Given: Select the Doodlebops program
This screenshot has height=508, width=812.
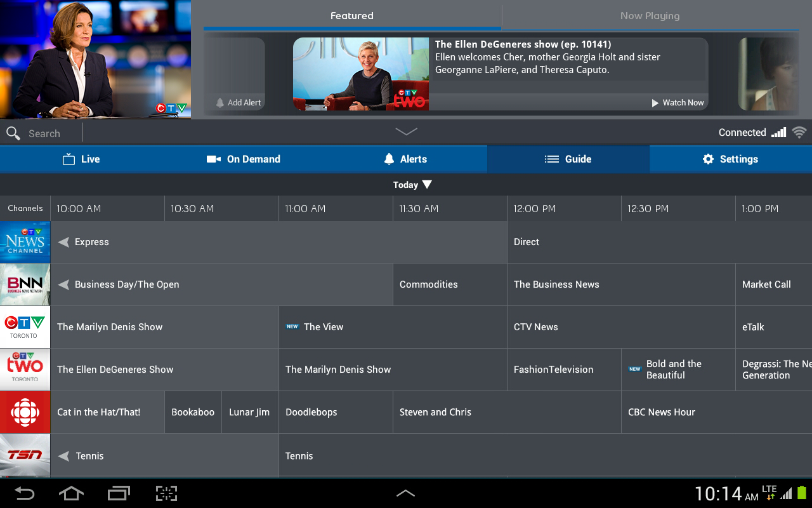Looking at the screenshot, I should 336,412.
